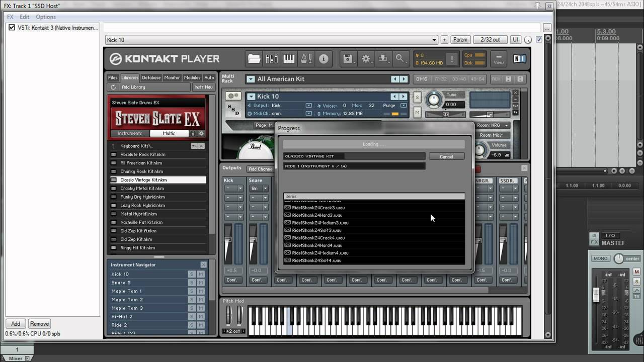
Task: Adjust the Snare output channel fader
Action: pyautogui.click(x=253, y=241)
